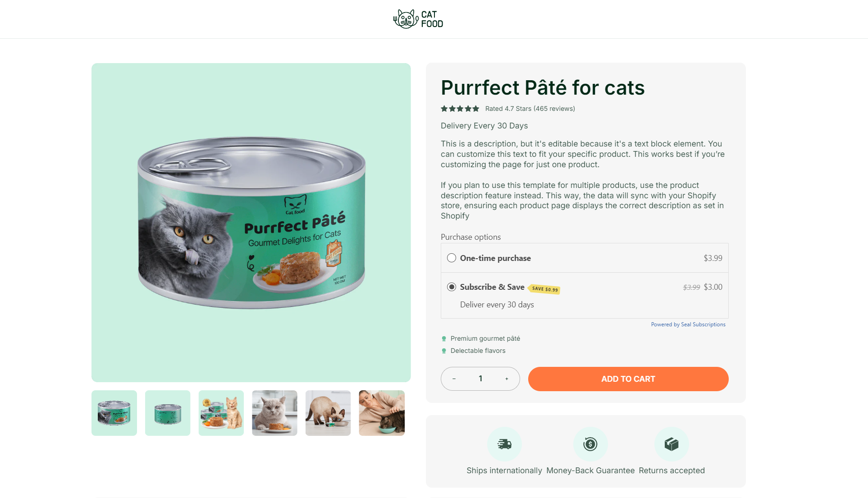Click the five-star rating icons

(460, 109)
